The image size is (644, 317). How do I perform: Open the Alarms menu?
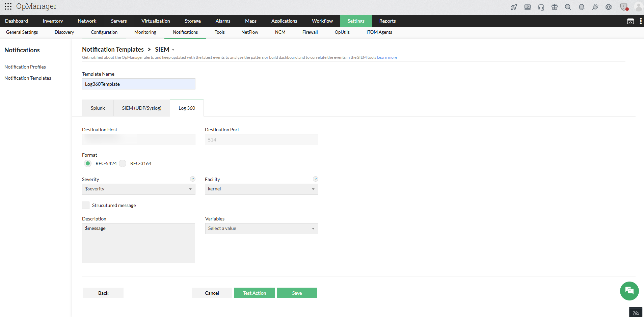coord(223,21)
